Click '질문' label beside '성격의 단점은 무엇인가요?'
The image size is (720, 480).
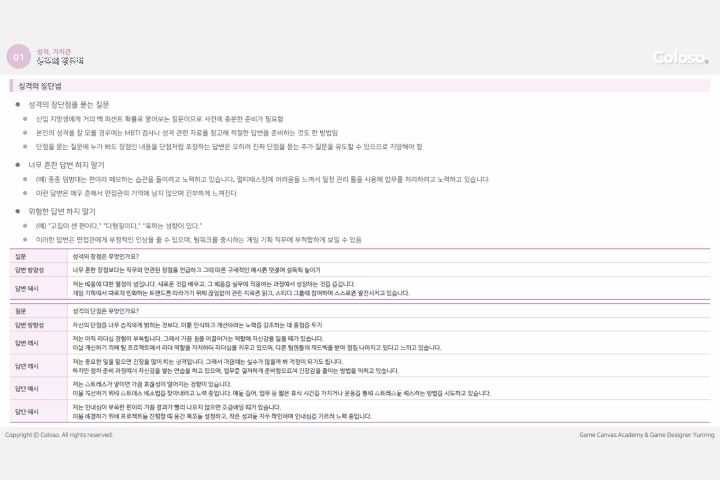click(21, 311)
